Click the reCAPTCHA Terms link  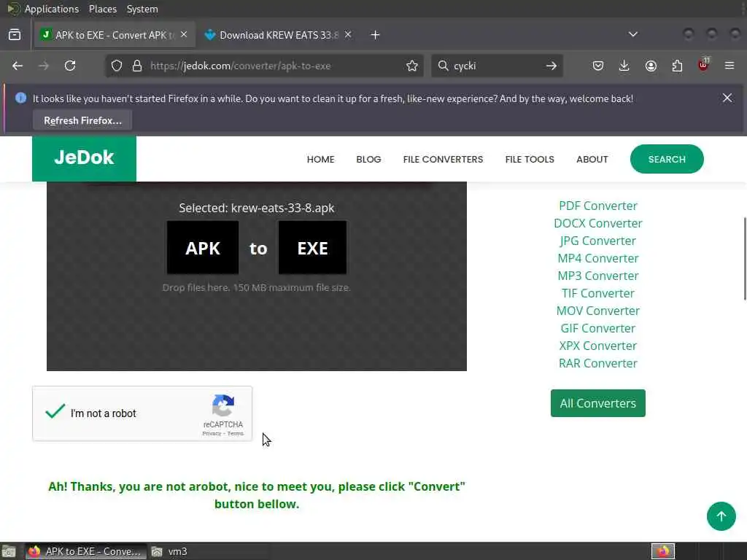pyautogui.click(x=236, y=433)
